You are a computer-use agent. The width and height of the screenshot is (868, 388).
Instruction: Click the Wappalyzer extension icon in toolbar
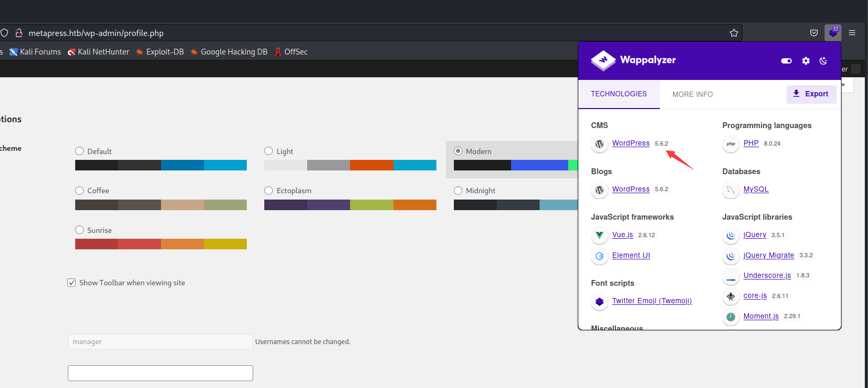[x=833, y=33]
